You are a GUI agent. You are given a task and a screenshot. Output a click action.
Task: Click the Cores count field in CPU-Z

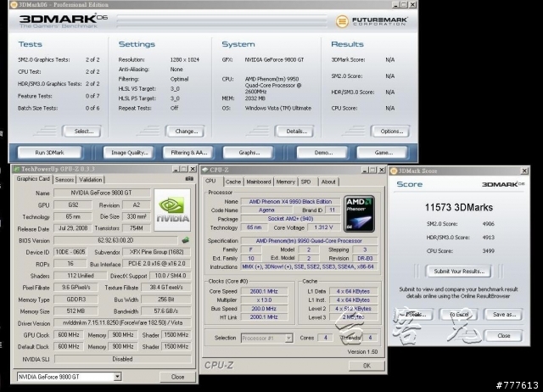point(326,338)
